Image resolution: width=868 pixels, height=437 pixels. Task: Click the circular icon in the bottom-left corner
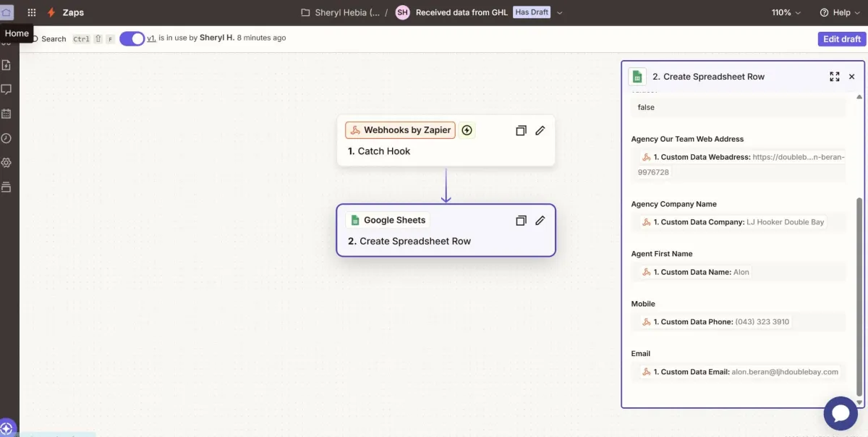pos(7,428)
